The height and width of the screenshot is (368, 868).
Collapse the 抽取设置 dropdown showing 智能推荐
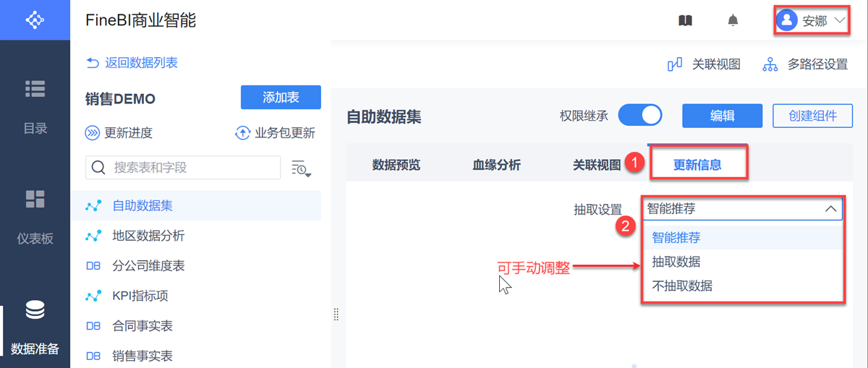point(741,209)
